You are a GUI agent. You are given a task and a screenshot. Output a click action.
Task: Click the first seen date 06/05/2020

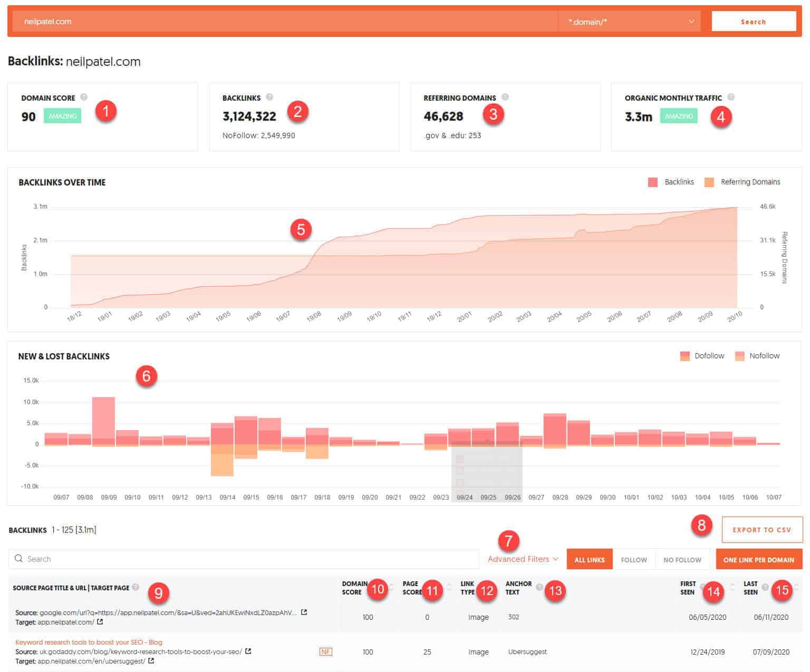pos(707,617)
